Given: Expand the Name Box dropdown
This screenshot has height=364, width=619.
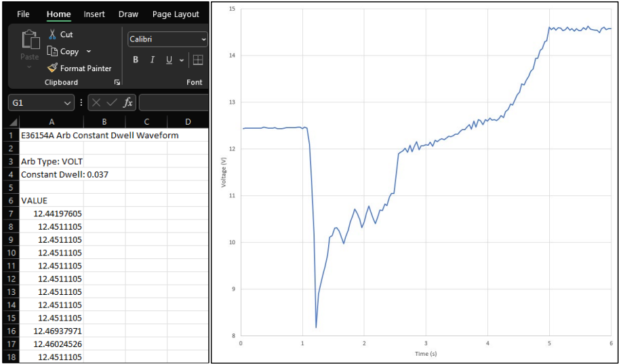Looking at the screenshot, I should (x=66, y=103).
